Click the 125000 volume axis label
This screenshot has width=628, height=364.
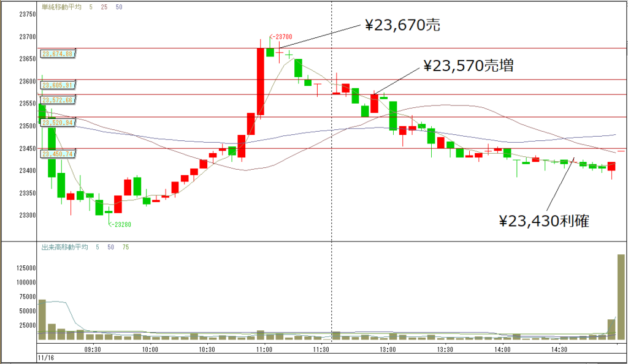click(x=26, y=268)
